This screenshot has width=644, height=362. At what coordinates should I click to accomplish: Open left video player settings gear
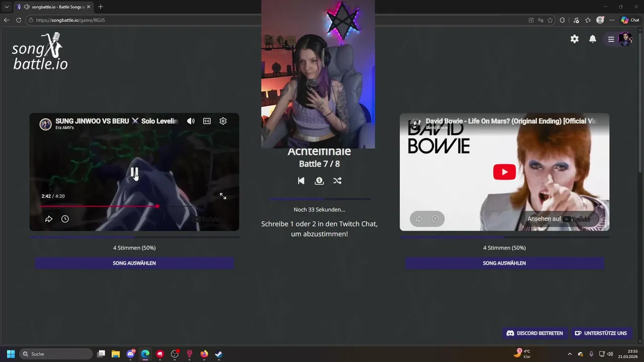[223, 121]
